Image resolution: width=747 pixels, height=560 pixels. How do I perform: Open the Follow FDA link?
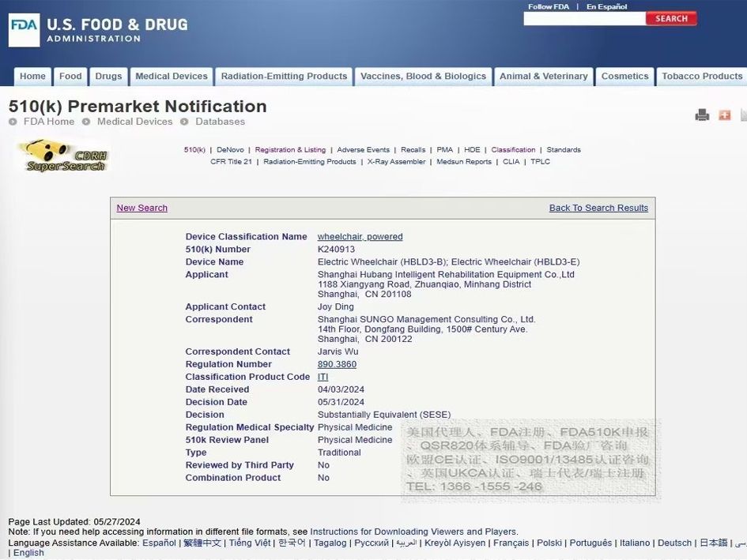[549, 6]
